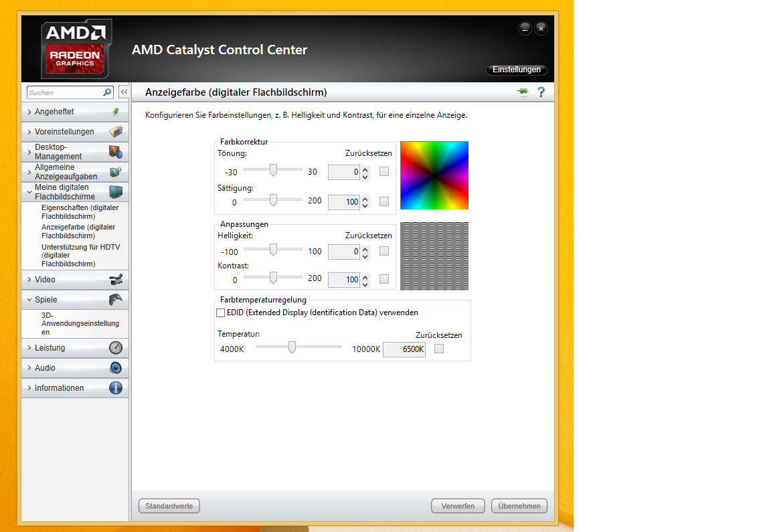Click the Kontrast value field
The image size is (771, 532).
pyautogui.click(x=344, y=280)
